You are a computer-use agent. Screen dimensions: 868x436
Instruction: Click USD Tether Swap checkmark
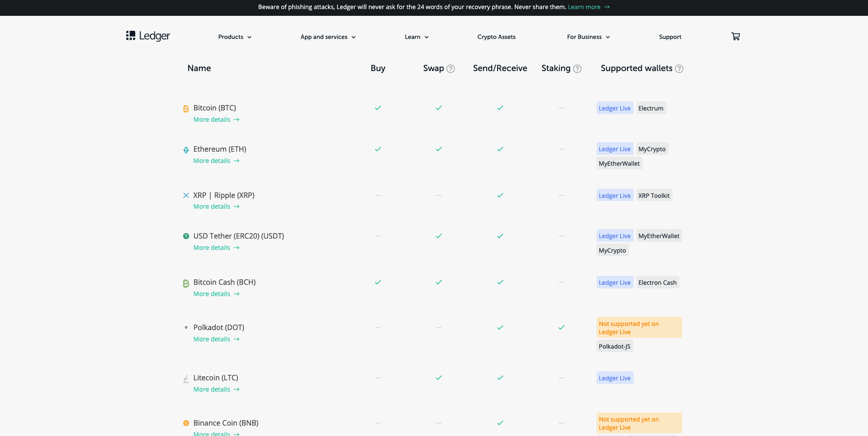coord(439,236)
